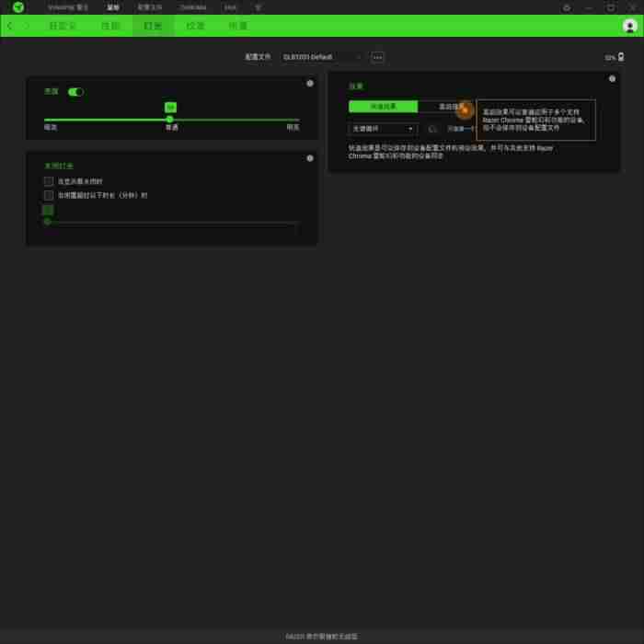Open the Synapse tab in top navigation
The height and width of the screenshot is (644, 644).
(68, 7)
